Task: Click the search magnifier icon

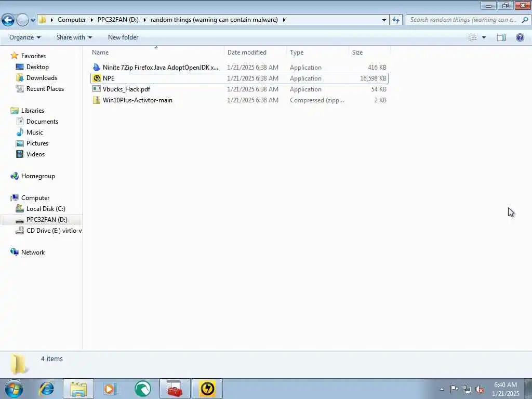Action: (525, 20)
